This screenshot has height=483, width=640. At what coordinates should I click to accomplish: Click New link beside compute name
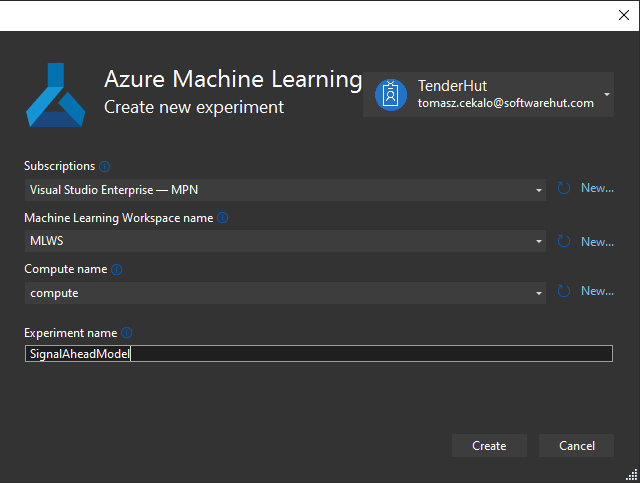coord(597,291)
